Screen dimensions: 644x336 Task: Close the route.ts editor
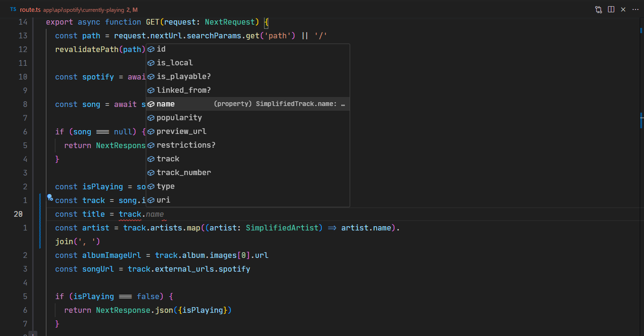pyautogui.click(x=623, y=9)
